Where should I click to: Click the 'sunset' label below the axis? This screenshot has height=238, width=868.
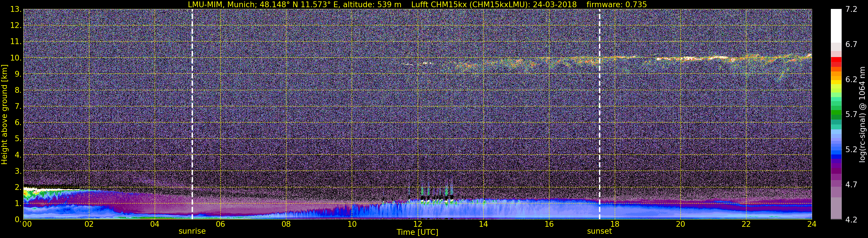pos(600,231)
